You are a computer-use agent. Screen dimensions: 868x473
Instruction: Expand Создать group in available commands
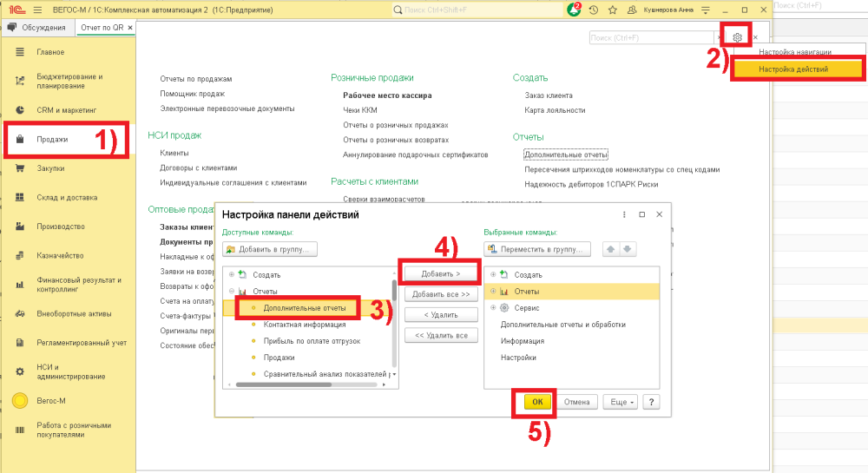pos(231,274)
